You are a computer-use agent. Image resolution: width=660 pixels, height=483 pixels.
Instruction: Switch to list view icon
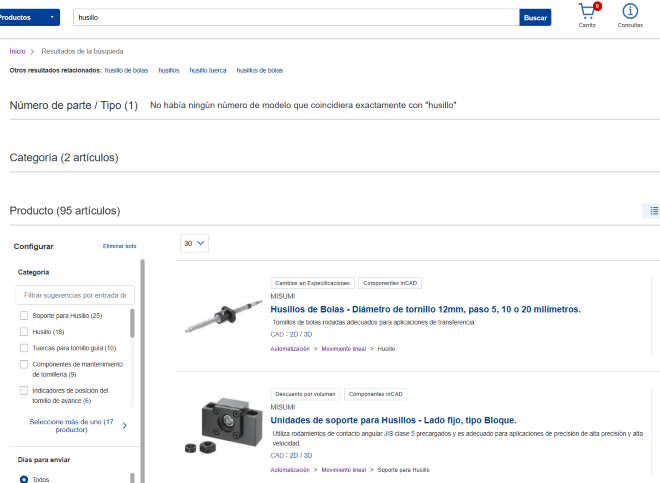(x=653, y=211)
